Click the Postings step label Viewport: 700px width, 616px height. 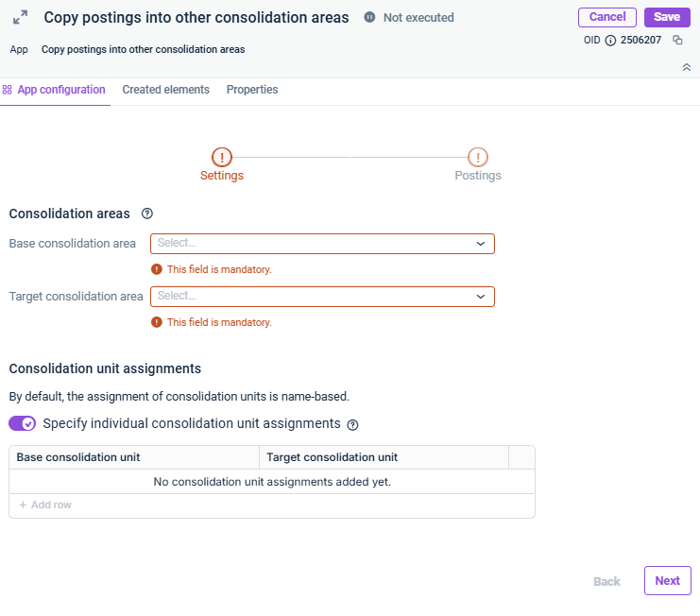click(478, 176)
